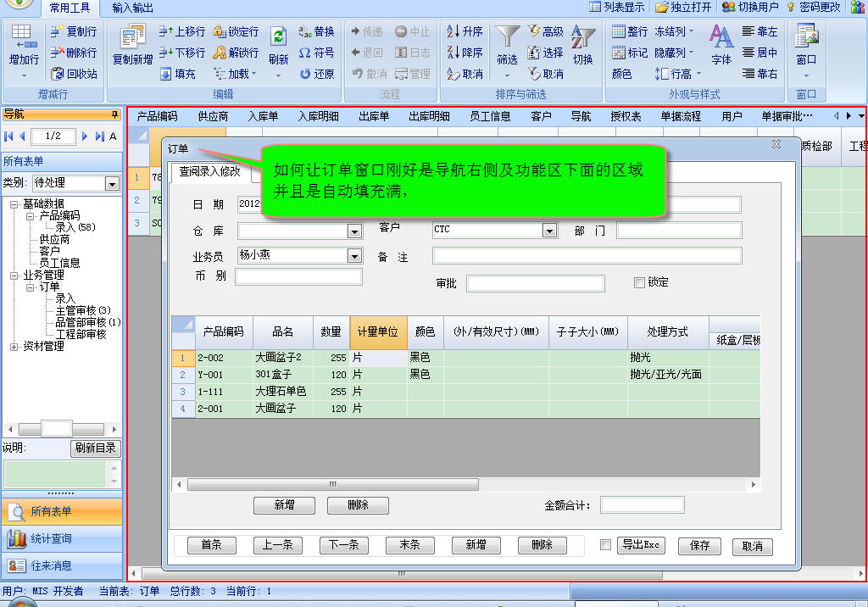Click the 筛选 filter funnel icon
This screenshot has width=868, height=607.
pos(507,36)
